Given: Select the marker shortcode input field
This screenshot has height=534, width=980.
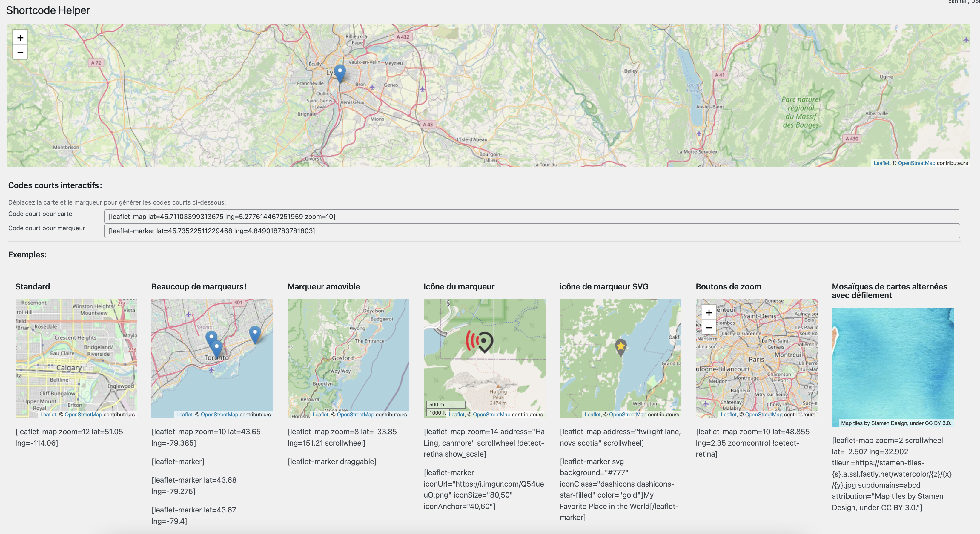Looking at the screenshot, I should tap(532, 231).
